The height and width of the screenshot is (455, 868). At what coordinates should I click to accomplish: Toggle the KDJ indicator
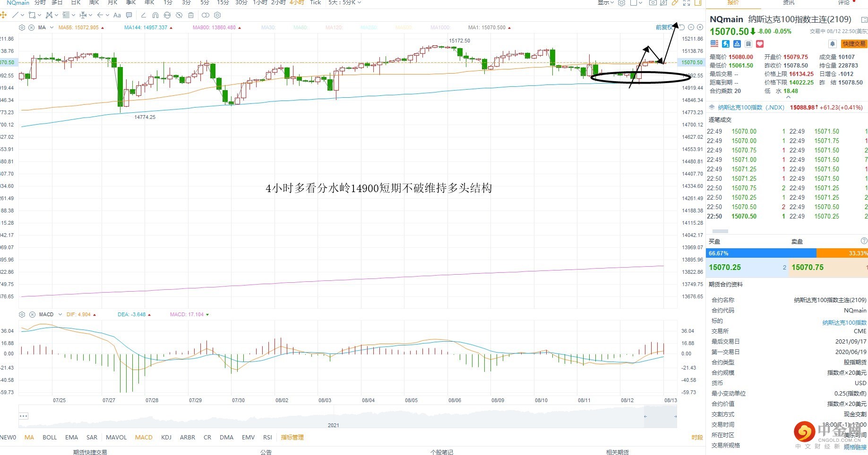pos(166,438)
